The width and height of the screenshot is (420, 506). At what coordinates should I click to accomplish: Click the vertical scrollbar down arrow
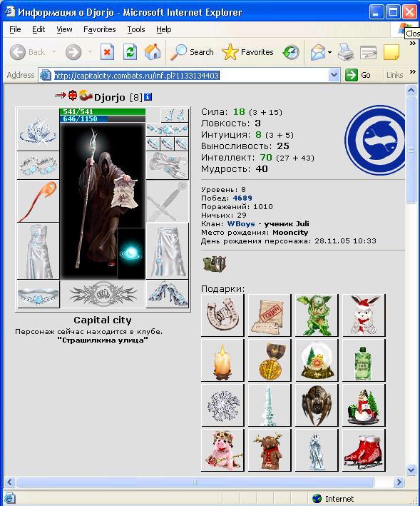[411, 470]
